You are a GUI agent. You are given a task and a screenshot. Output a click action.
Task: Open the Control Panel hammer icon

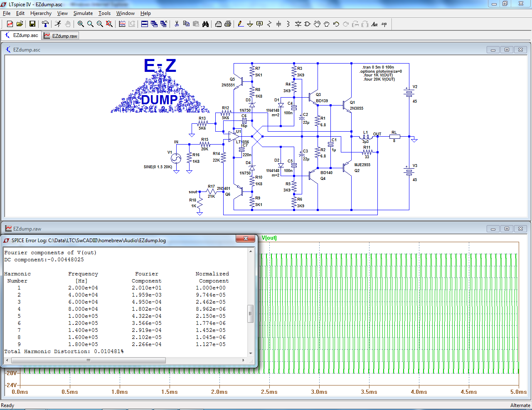45,24
